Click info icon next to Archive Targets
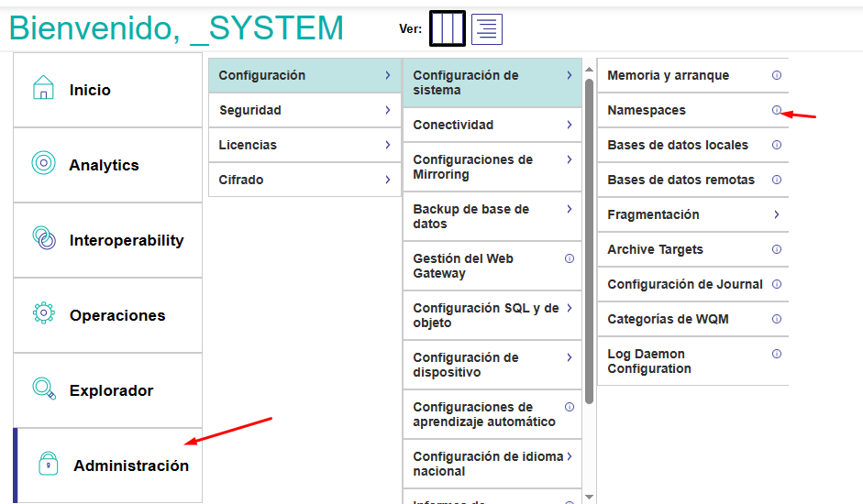 coord(777,249)
